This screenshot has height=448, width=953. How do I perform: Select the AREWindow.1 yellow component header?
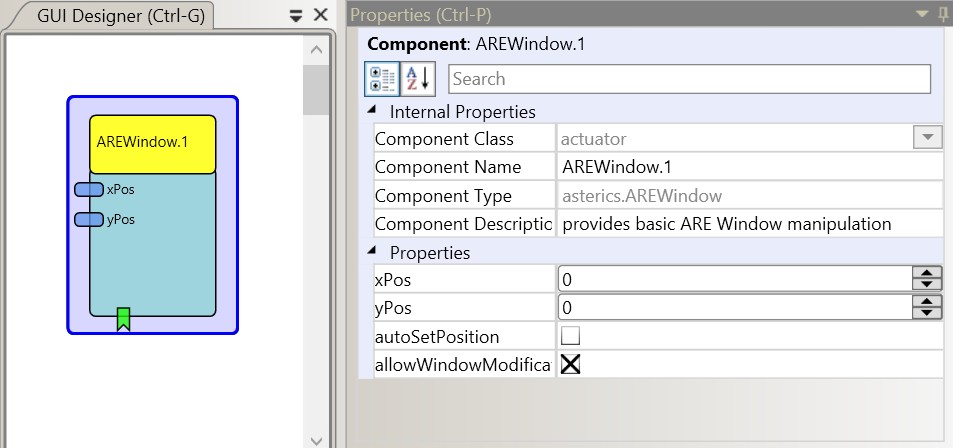[x=153, y=144]
